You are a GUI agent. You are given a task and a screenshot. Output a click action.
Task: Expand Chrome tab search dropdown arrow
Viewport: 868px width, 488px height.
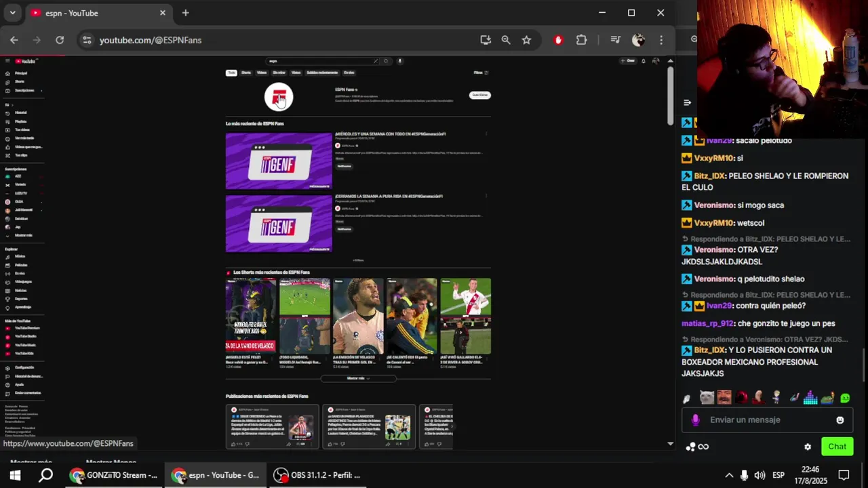[x=12, y=13]
